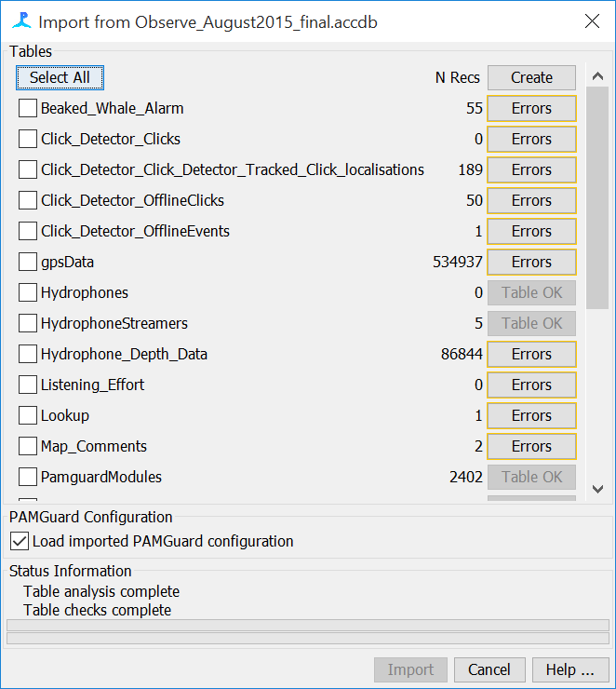Cancel the import dialog

[x=489, y=669]
